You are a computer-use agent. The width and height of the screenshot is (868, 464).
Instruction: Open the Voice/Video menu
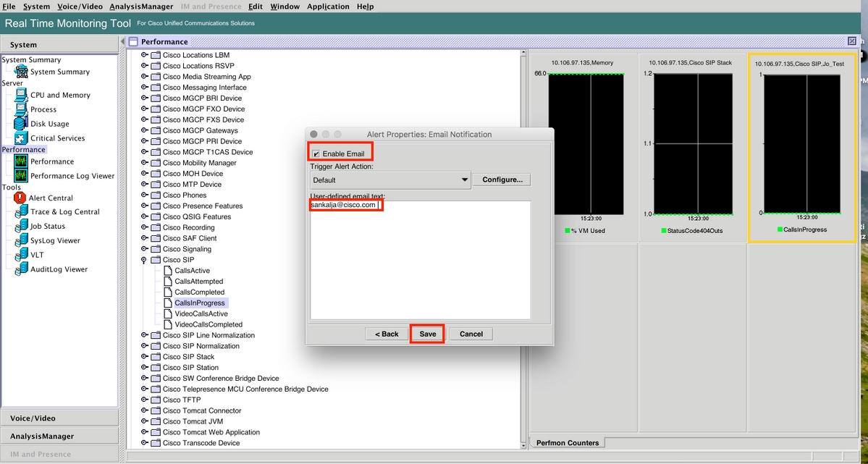pyautogui.click(x=80, y=7)
